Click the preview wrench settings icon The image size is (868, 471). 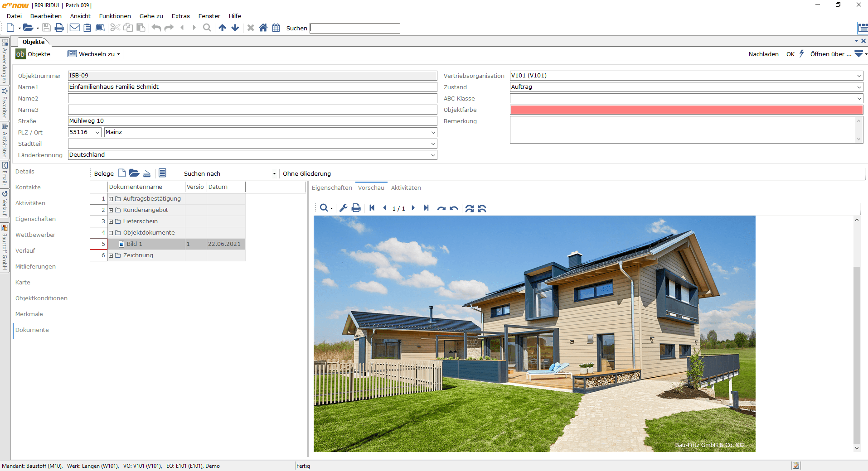(343, 208)
